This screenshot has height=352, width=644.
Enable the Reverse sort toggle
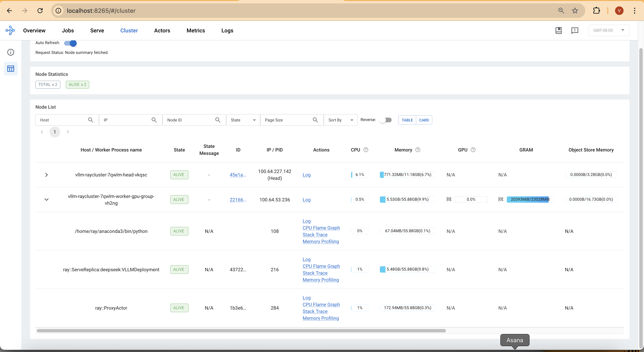pos(385,120)
